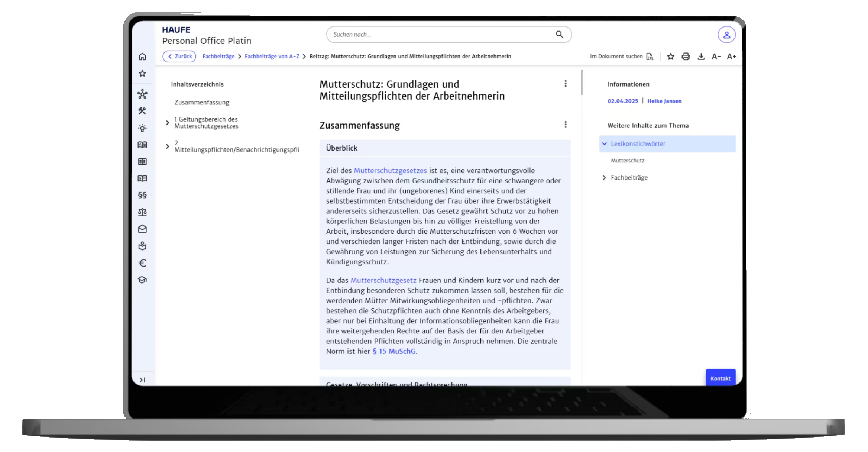
Task: Decrease font size with A- button
Action: tap(716, 56)
